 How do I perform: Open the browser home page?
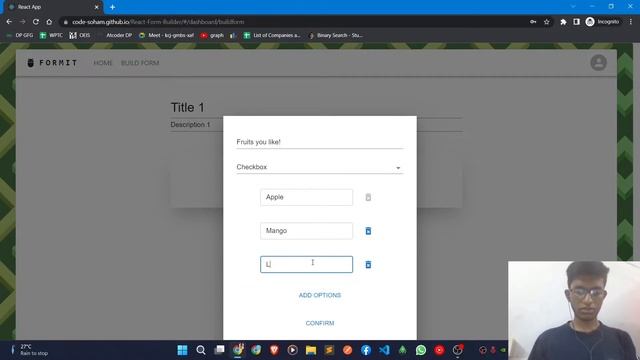coord(49,22)
